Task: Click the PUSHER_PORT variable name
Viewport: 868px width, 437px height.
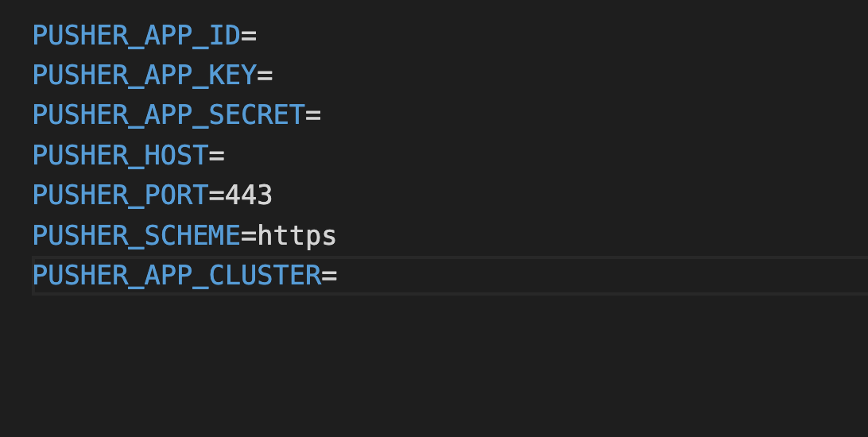Action: [120, 195]
